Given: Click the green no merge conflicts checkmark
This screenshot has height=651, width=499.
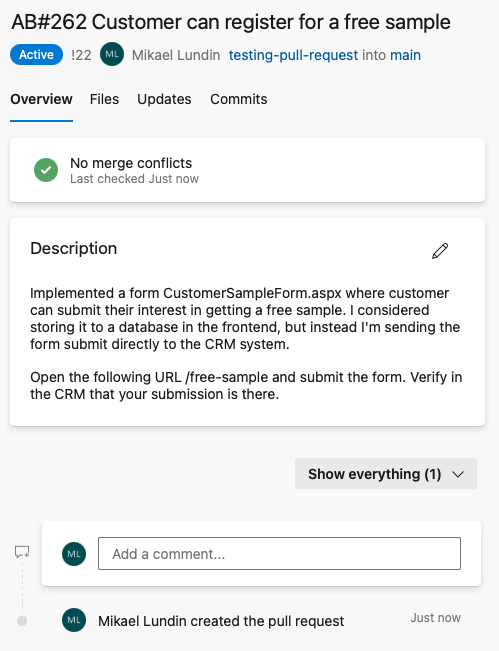Looking at the screenshot, I should coord(46,170).
